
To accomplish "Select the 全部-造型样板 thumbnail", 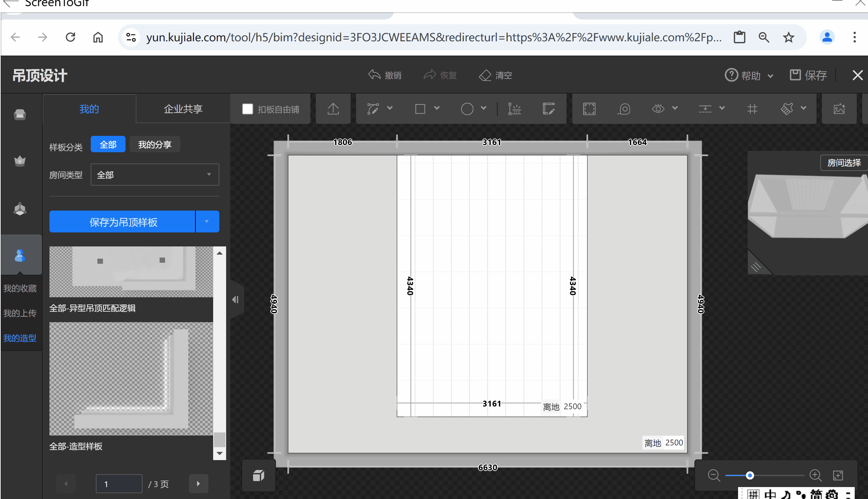I will click(x=131, y=379).
